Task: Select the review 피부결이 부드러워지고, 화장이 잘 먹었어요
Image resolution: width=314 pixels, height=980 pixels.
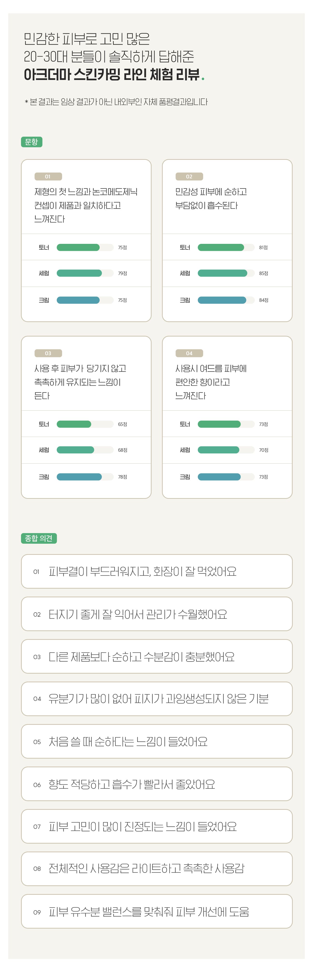Action: (157, 571)
